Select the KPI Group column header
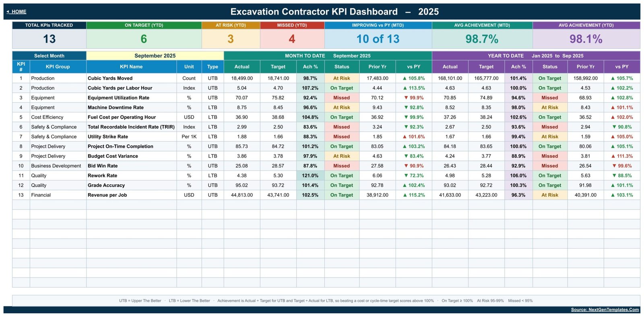This screenshot has width=644, height=317. coord(58,67)
